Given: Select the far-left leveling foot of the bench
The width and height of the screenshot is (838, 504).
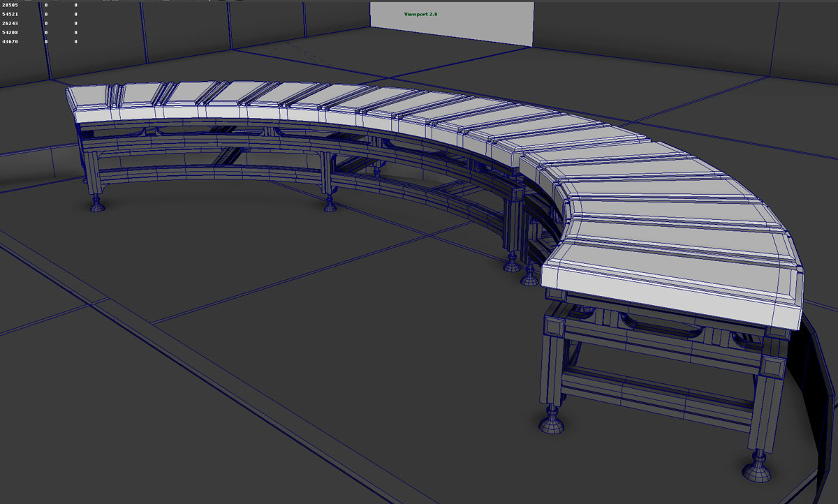Looking at the screenshot, I should (x=97, y=205).
